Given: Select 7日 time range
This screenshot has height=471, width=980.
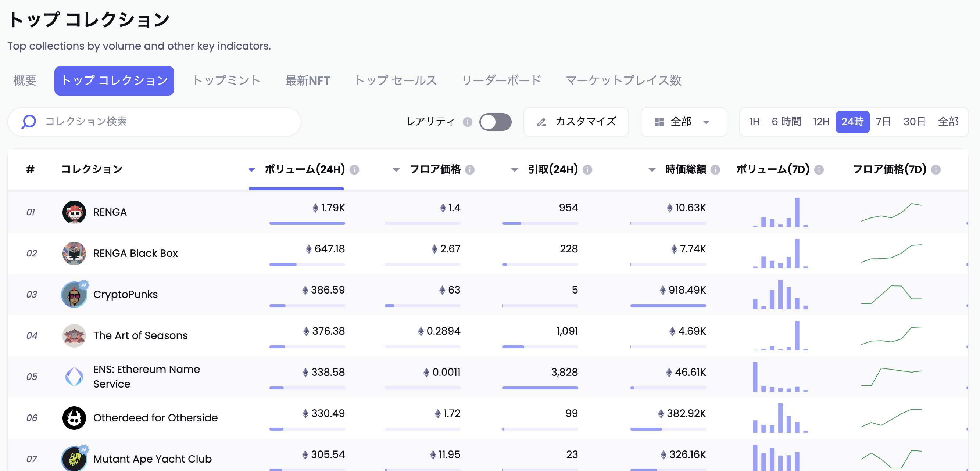Looking at the screenshot, I should click(883, 122).
